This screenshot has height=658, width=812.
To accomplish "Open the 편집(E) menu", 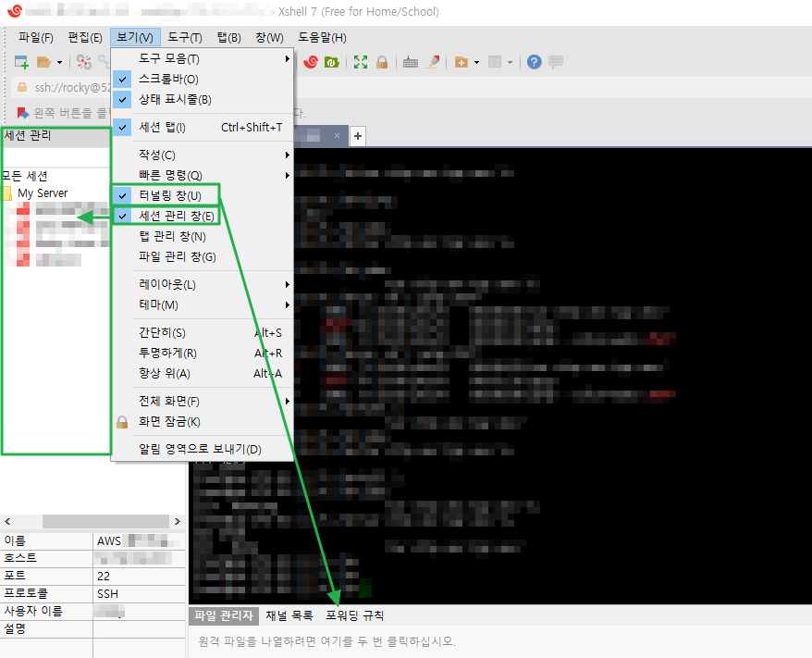I will coord(85,37).
